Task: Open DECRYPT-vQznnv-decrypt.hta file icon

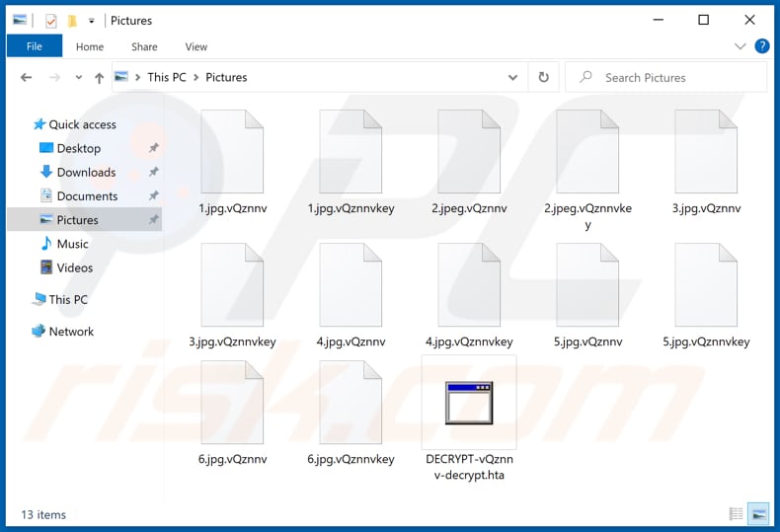Action: pyautogui.click(x=468, y=402)
